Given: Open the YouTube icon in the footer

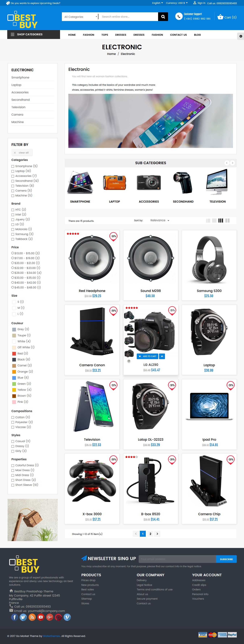Looking at the screenshot, I should click(x=41, y=617).
